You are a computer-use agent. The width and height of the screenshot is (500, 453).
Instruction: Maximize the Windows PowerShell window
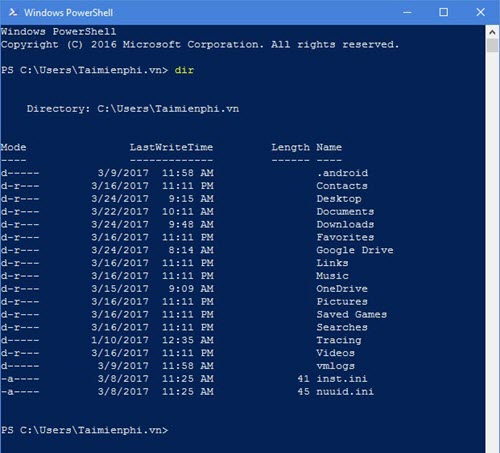[443, 12]
